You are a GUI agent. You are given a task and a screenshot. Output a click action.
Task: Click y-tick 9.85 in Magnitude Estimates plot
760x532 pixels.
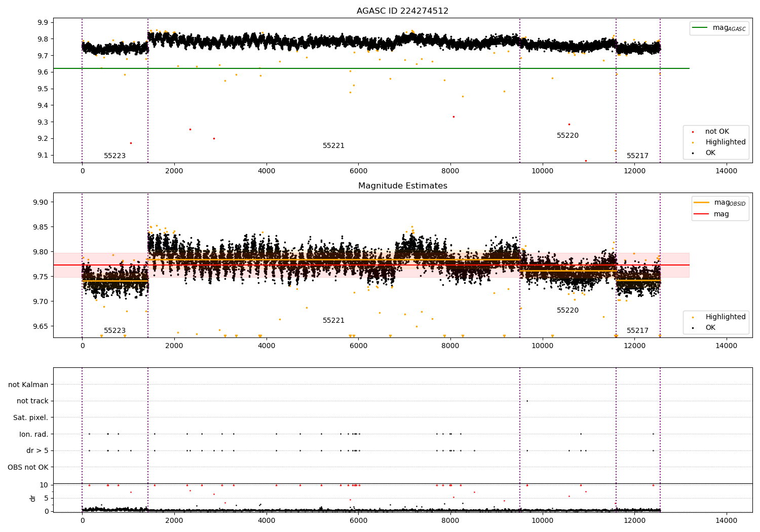[40, 227]
